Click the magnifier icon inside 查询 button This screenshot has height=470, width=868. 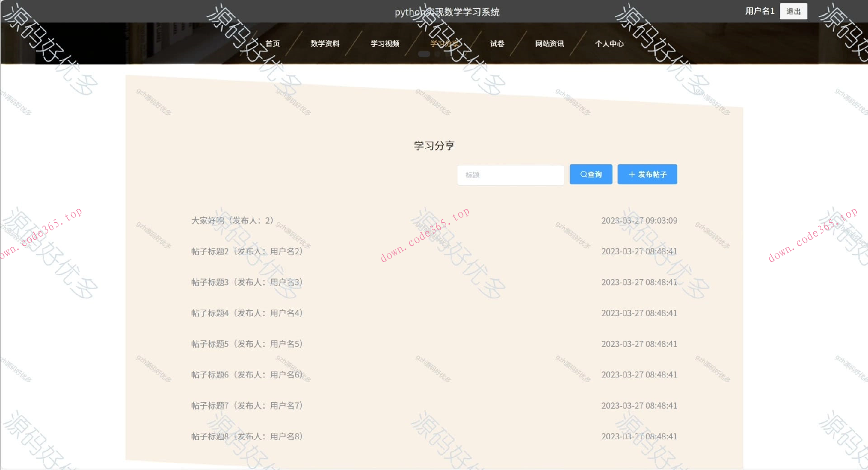(584, 174)
